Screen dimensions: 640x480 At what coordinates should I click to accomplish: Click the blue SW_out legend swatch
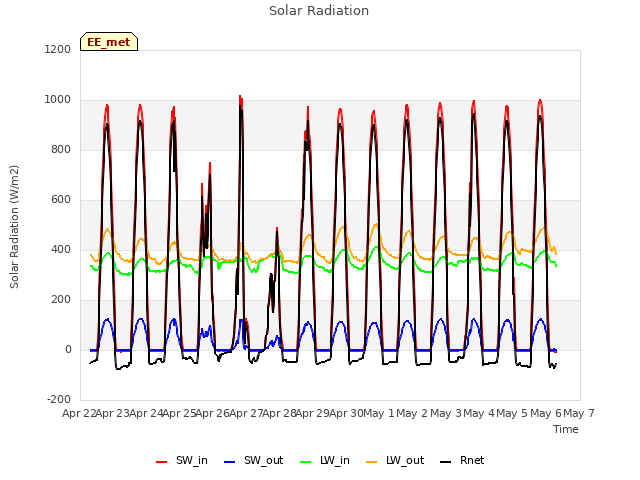230,462
